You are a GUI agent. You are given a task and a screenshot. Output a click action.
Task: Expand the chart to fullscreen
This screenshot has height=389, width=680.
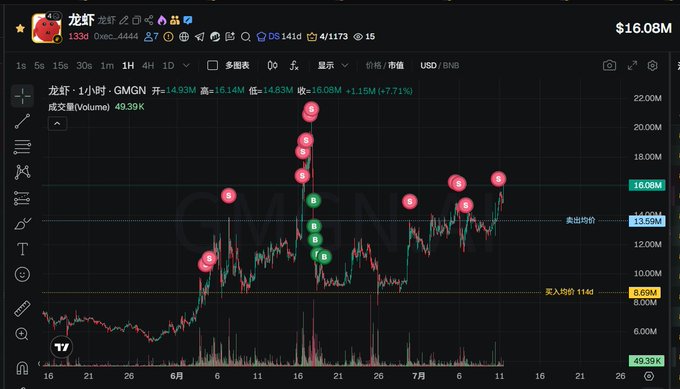pos(632,65)
